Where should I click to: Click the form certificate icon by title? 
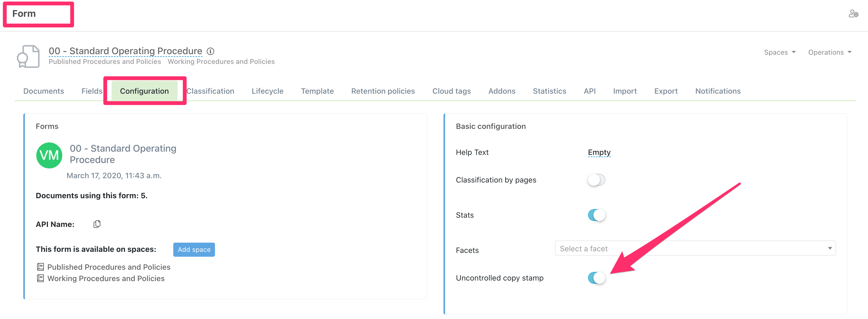pos(28,57)
